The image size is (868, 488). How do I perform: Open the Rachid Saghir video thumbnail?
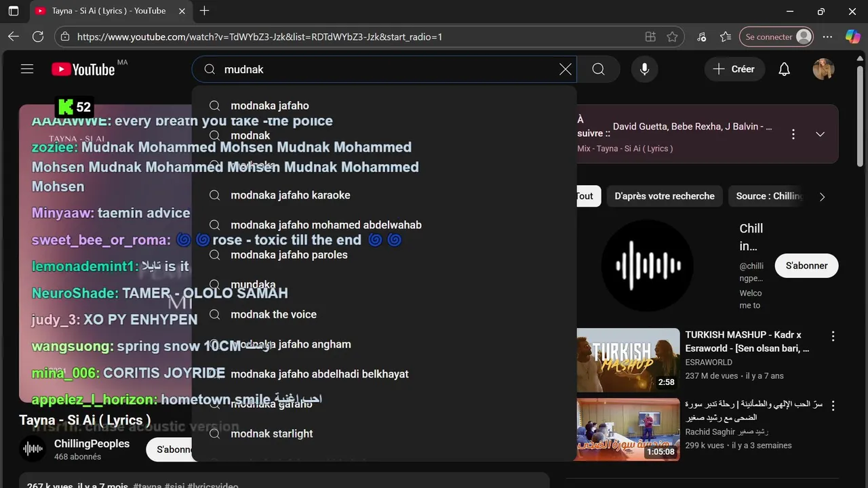(x=628, y=430)
